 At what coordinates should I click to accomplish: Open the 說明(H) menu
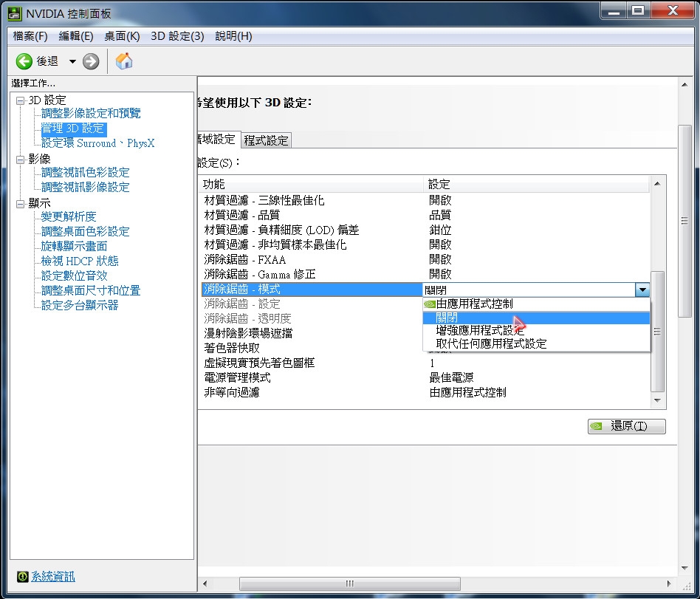[x=233, y=36]
